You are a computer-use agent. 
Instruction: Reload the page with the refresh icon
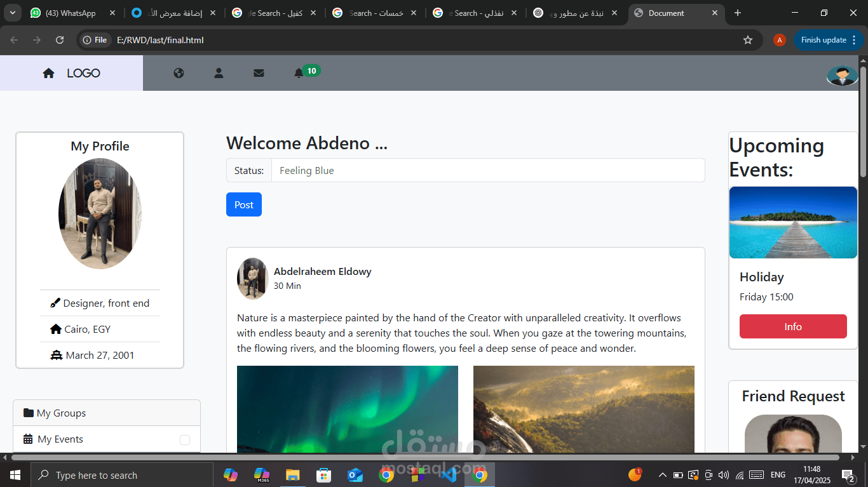pos(60,40)
